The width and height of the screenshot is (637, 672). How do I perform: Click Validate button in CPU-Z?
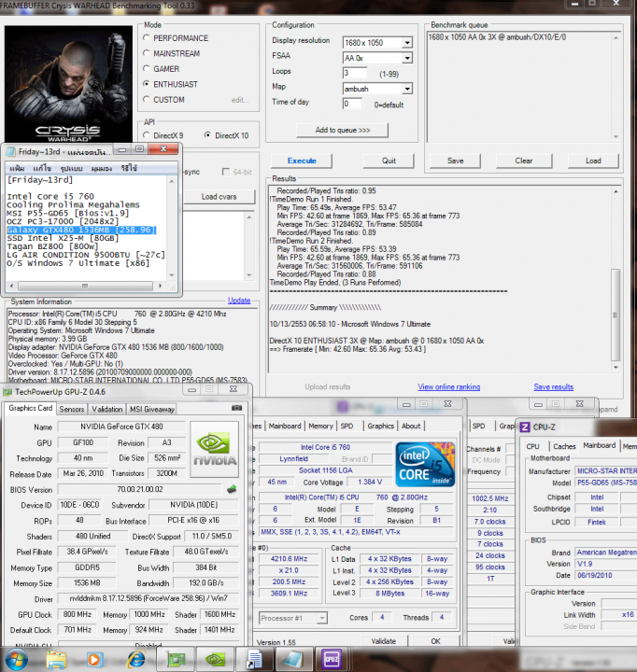[384, 641]
